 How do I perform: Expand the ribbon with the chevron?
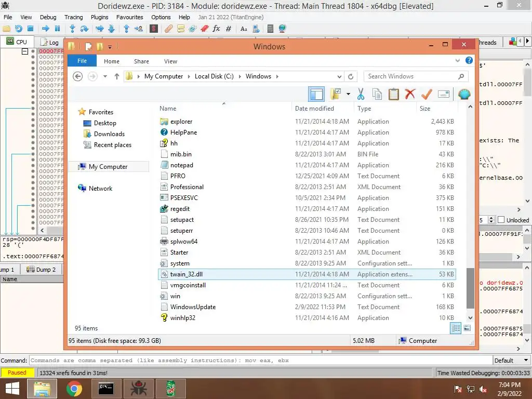tap(457, 61)
